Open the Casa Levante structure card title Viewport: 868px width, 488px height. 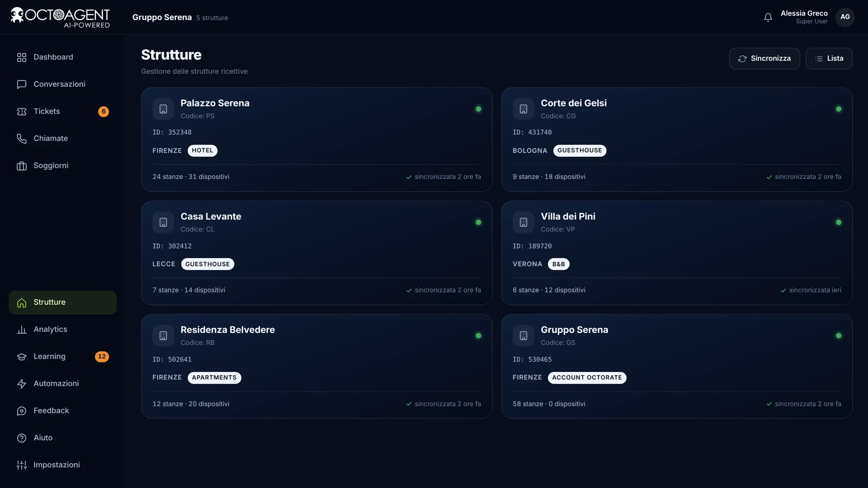click(211, 216)
